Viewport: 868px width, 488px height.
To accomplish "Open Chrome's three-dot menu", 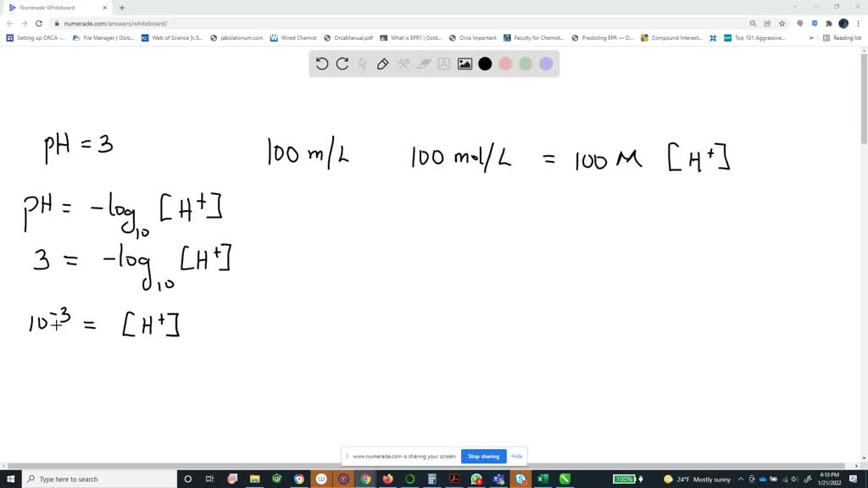I will coord(857,23).
